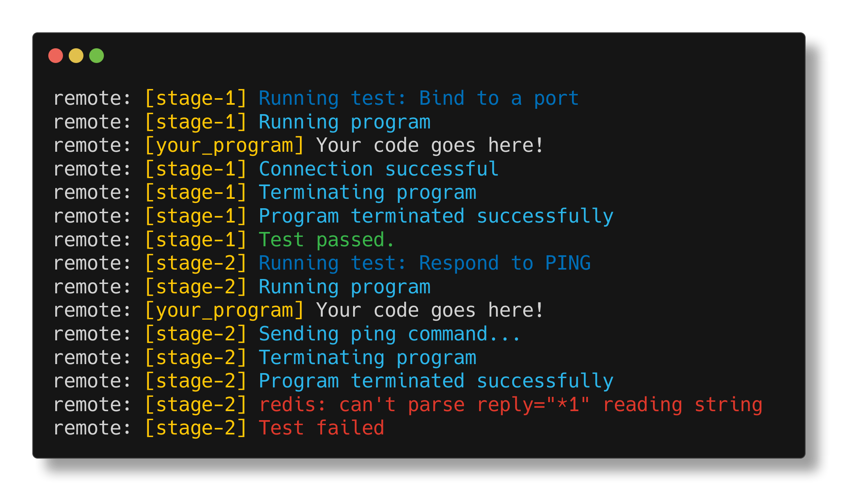This screenshot has height=504, width=851.
Task: Click the green 'Test passed.' message
Action: coord(326,240)
